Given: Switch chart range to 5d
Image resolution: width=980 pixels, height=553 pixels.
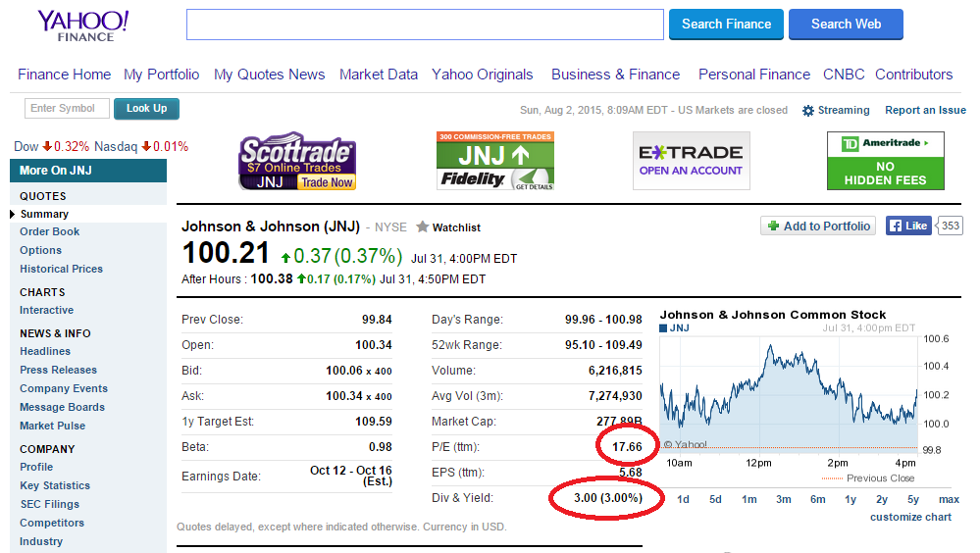Looking at the screenshot, I should pyautogui.click(x=715, y=499).
